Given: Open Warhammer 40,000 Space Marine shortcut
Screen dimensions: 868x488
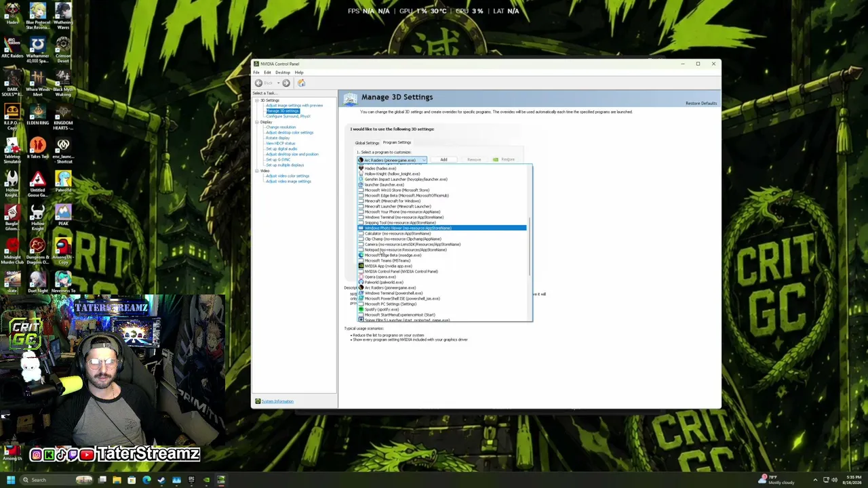Looking at the screenshot, I should pyautogui.click(x=37, y=50).
